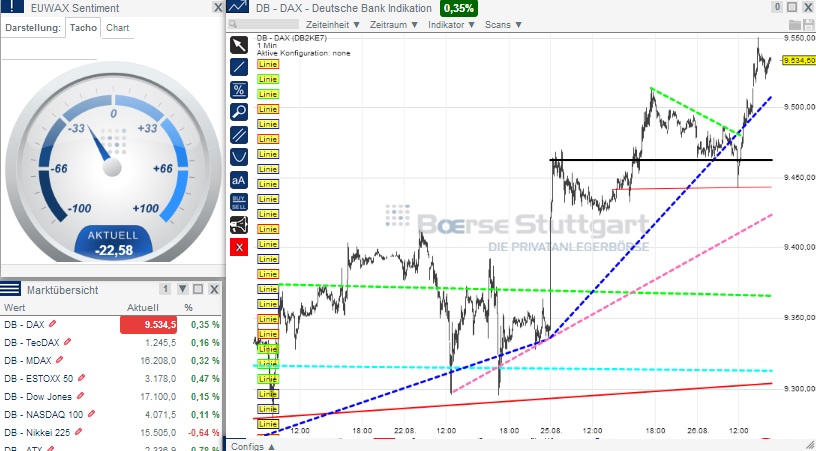Select the arrow pointer tool
This screenshot has width=816, height=451.
click(239, 45)
